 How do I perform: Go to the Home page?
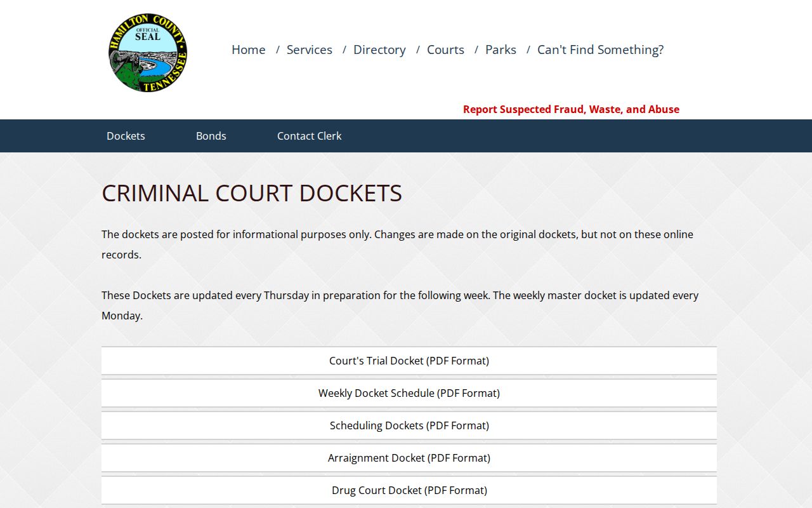[x=248, y=50]
